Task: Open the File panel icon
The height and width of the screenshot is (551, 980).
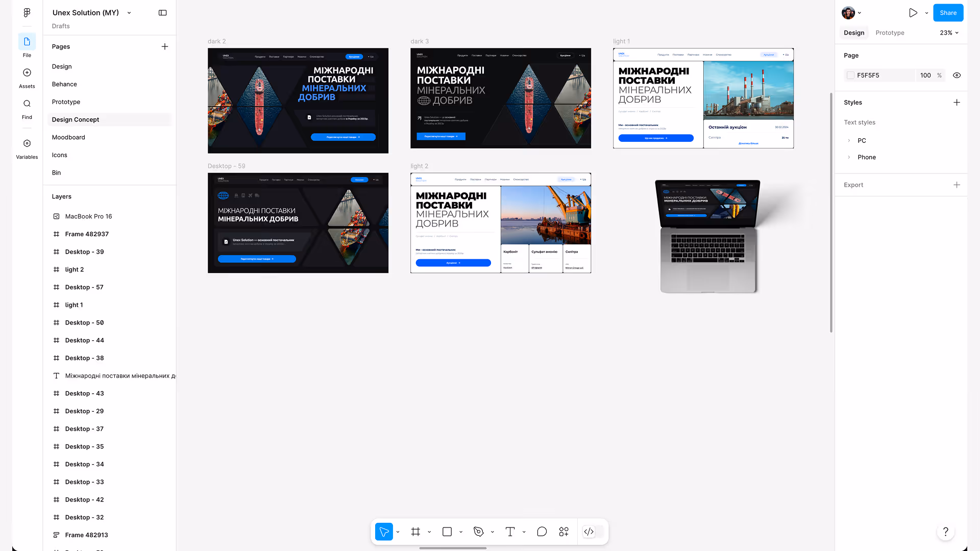Action: [27, 42]
